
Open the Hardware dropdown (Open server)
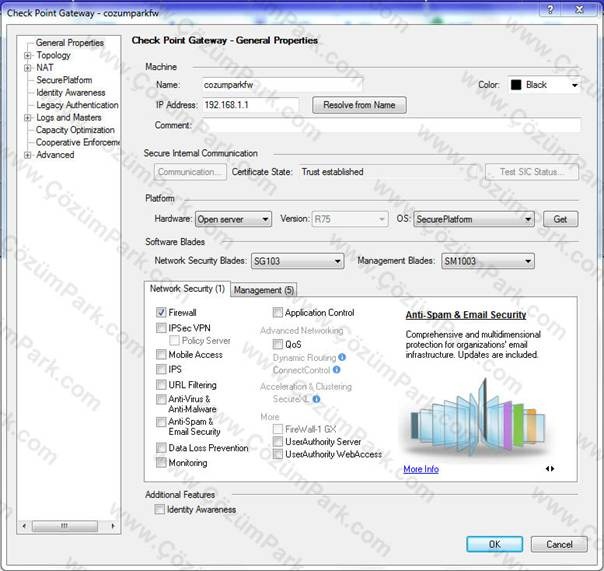coord(233,219)
